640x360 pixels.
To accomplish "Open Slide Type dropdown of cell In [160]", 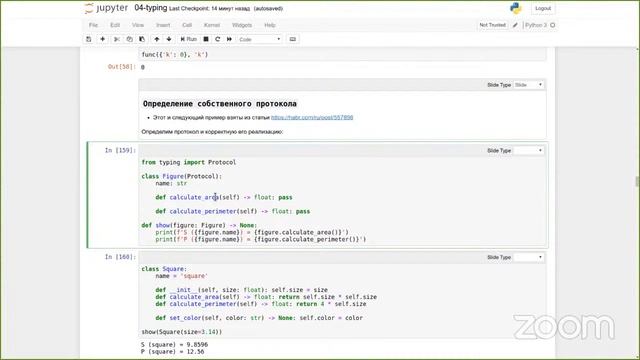I will pos(529,258).
